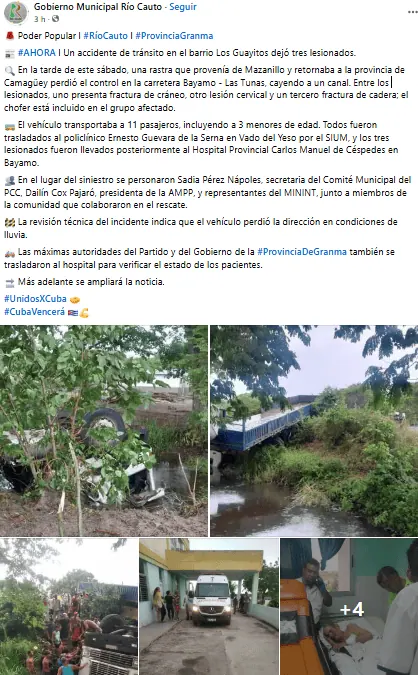Open the #UnidosXCuba hashtag

coord(35,299)
